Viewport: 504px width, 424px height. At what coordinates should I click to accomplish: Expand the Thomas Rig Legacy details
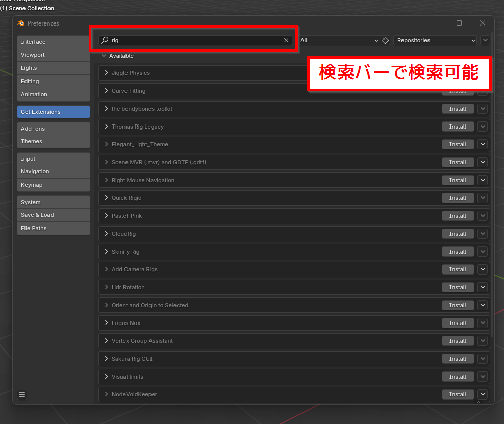pyautogui.click(x=107, y=127)
